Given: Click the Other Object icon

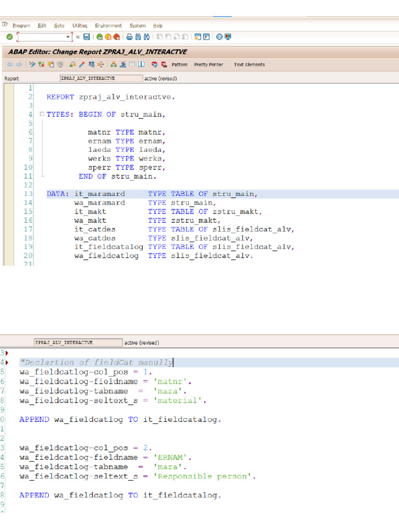Looking at the screenshot, I should click(x=50, y=64).
